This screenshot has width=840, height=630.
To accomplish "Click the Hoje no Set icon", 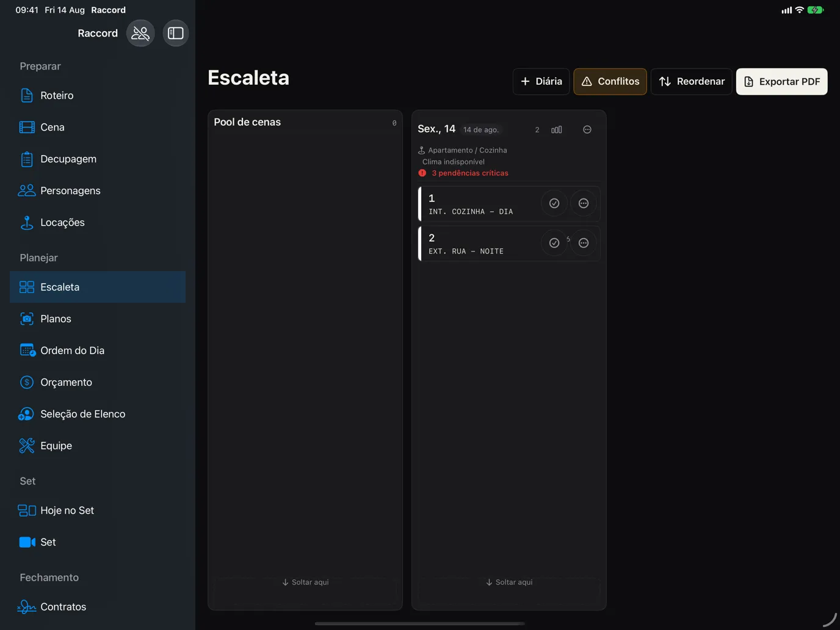I will coord(27,510).
